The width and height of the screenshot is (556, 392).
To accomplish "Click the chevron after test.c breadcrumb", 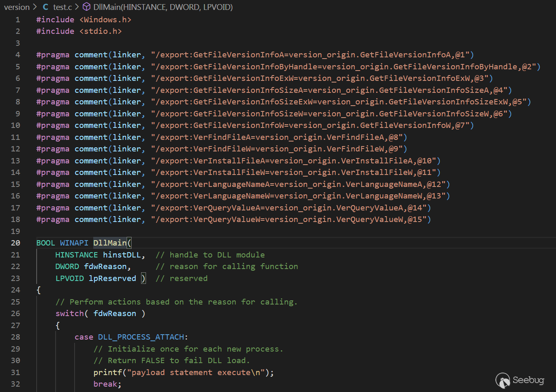I will pyautogui.click(x=77, y=7).
